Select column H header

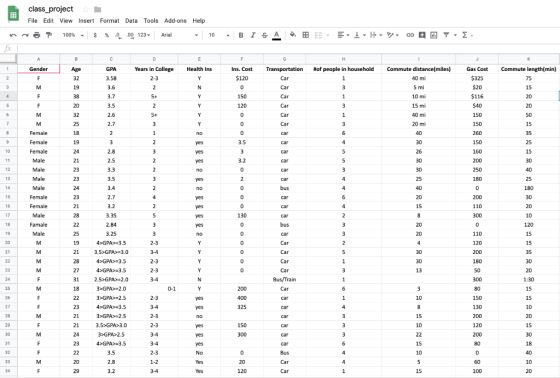coord(344,59)
